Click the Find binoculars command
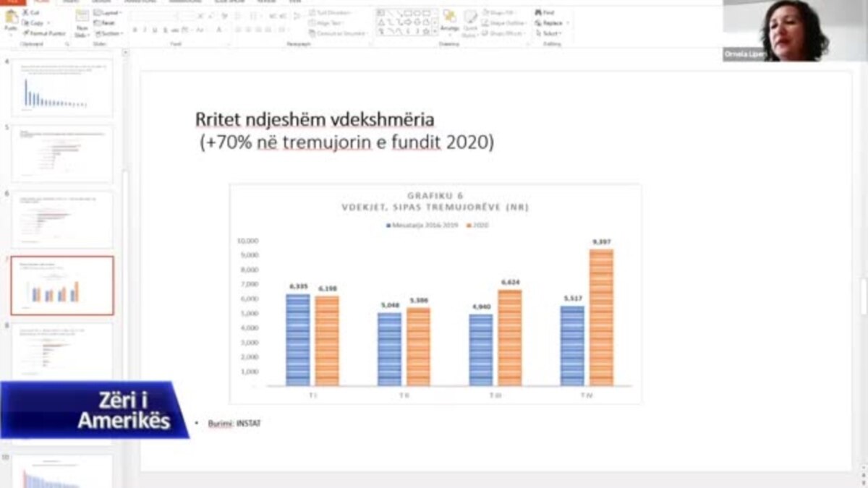The height and width of the screenshot is (488, 868). tap(545, 13)
